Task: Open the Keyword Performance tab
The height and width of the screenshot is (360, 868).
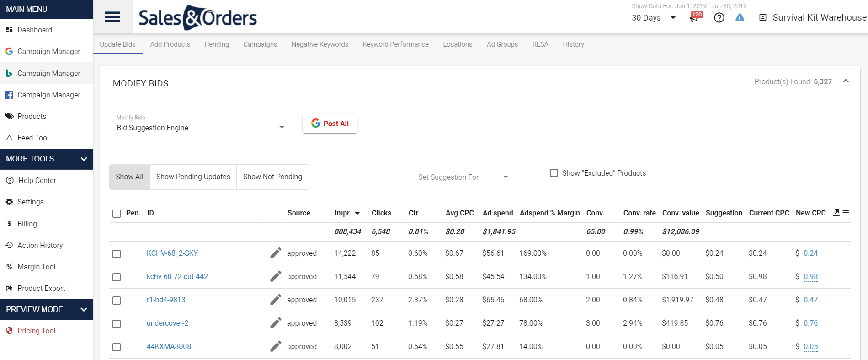Action: click(x=396, y=44)
